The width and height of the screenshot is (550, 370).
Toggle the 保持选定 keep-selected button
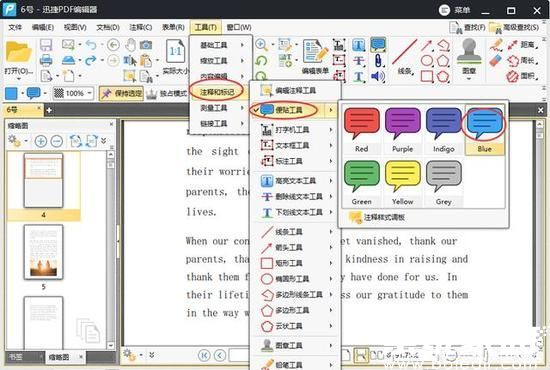(x=122, y=93)
